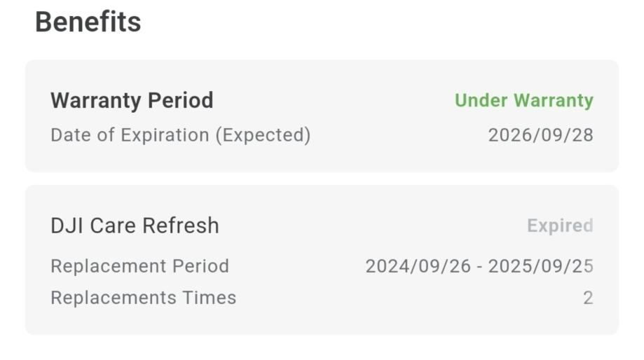The image size is (644, 360).
Task: Tap the word Warranty in green status
Action: point(552,100)
